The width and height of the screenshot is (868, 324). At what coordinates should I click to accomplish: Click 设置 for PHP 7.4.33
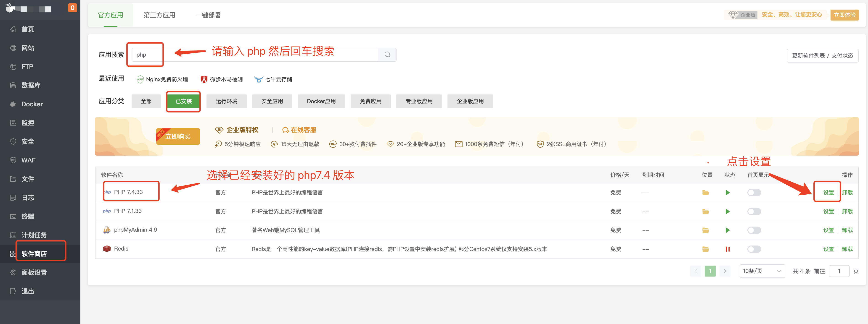point(828,192)
